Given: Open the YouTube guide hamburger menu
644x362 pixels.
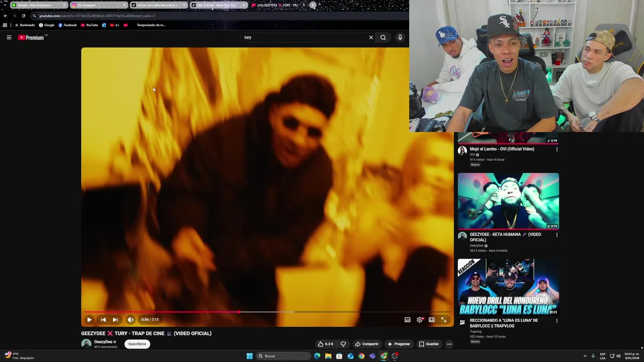Looking at the screenshot, I should tap(9, 37).
